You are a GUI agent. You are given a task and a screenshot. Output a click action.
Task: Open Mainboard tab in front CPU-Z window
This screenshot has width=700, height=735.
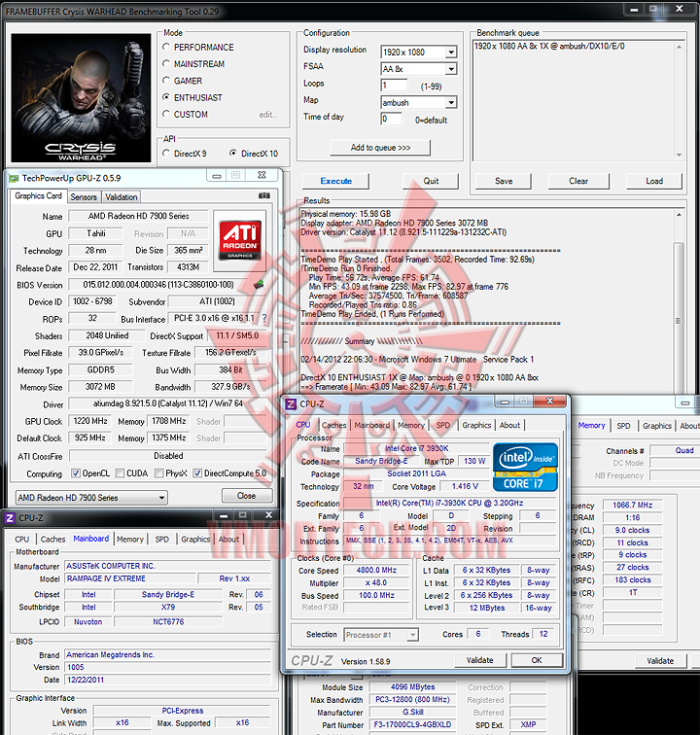371,425
